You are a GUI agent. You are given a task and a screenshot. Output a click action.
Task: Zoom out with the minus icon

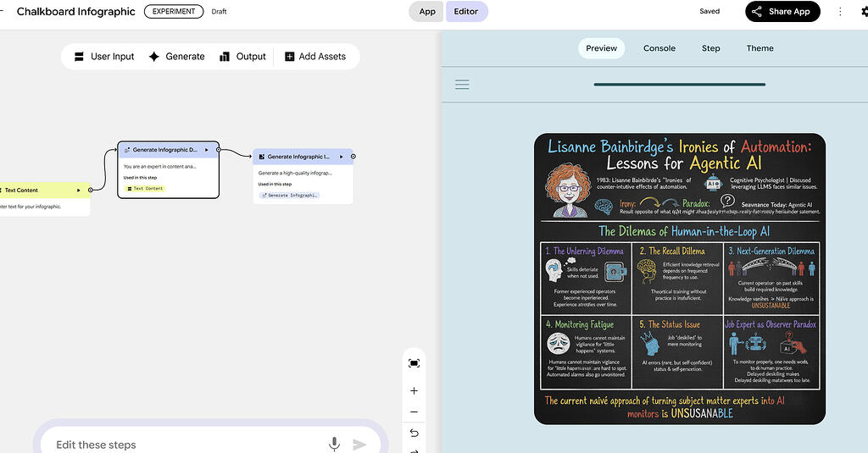pos(414,412)
